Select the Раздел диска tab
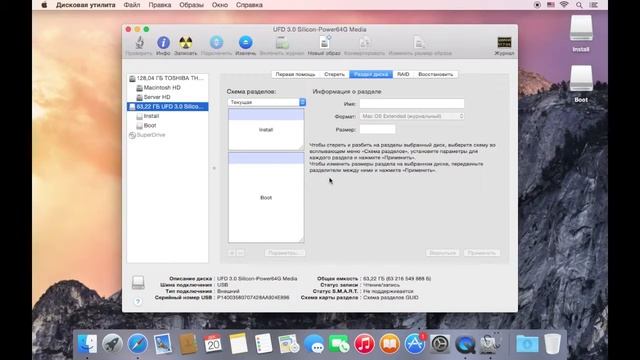The image size is (640, 360). (x=371, y=74)
